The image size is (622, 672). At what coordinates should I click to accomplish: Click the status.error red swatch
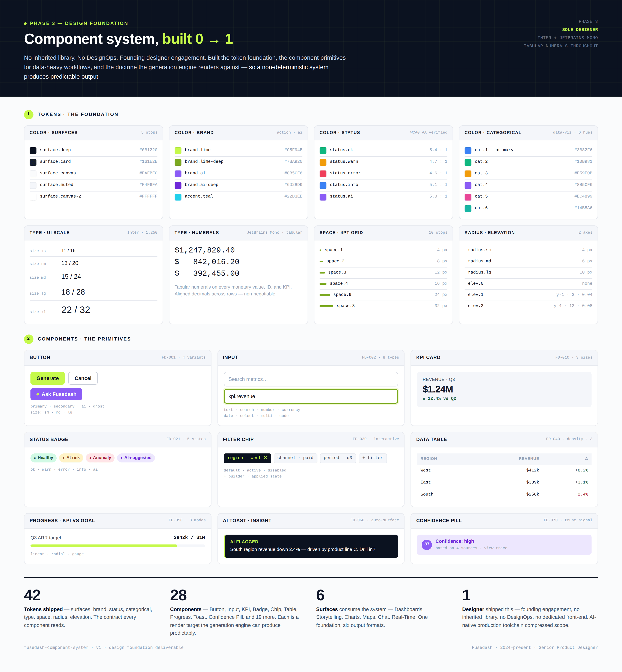point(323,173)
